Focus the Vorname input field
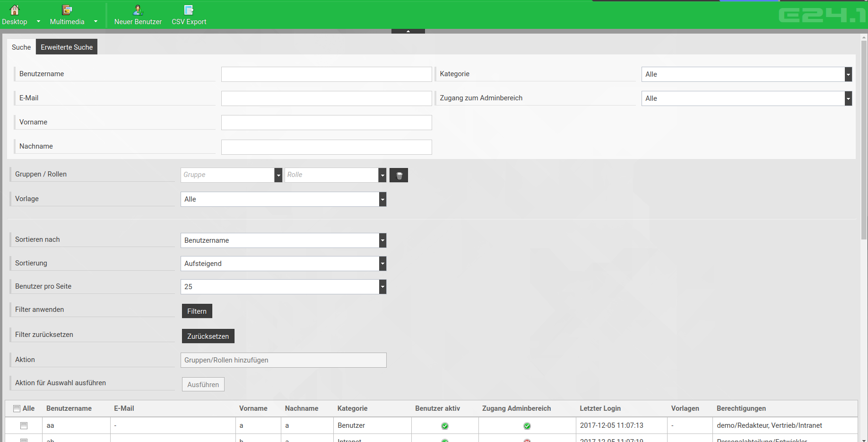This screenshot has width=868, height=442. click(326, 123)
